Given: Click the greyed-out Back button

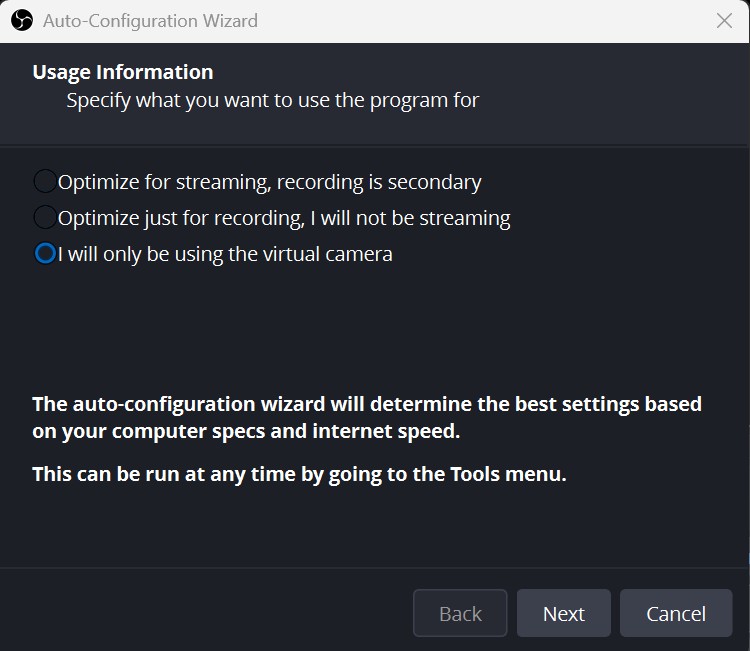Looking at the screenshot, I should pos(460,613).
